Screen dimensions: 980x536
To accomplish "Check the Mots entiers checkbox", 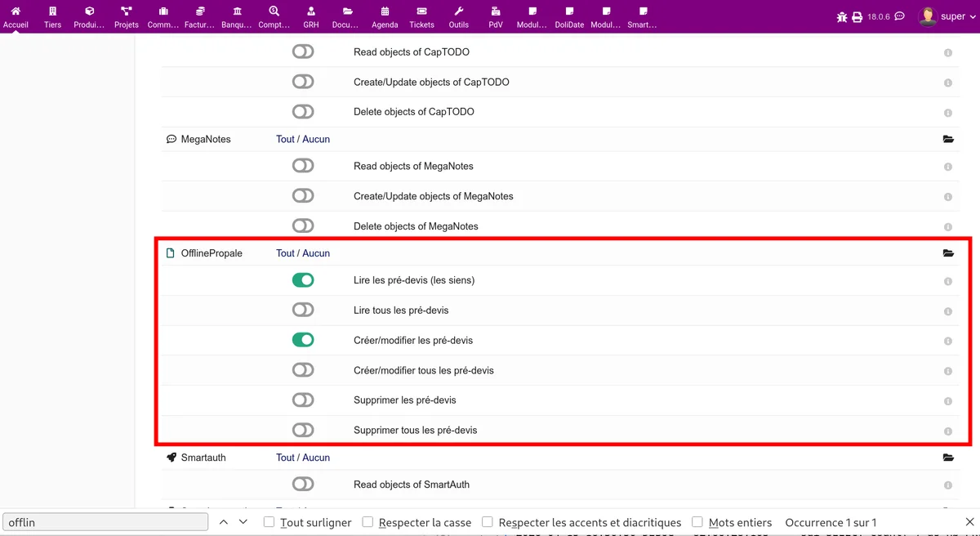I will [x=697, y=522].
